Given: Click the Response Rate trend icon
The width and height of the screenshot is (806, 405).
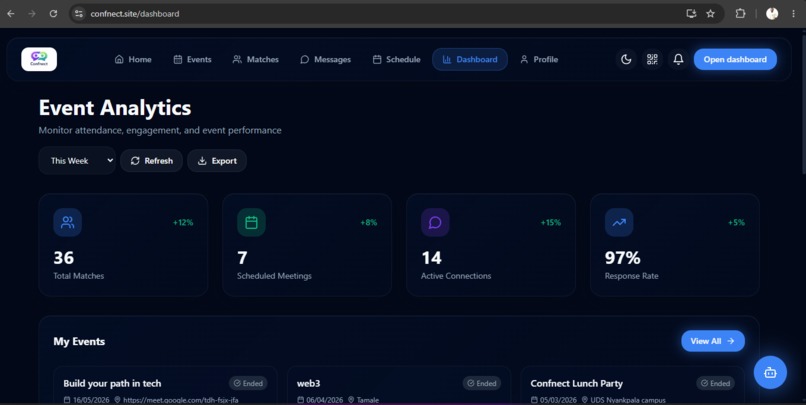Looking at the screenshot, I should (619, 222).
